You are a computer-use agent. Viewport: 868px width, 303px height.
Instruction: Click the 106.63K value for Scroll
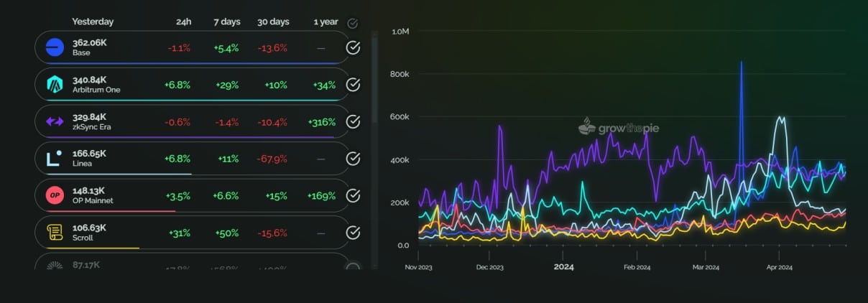click(89, 228)
